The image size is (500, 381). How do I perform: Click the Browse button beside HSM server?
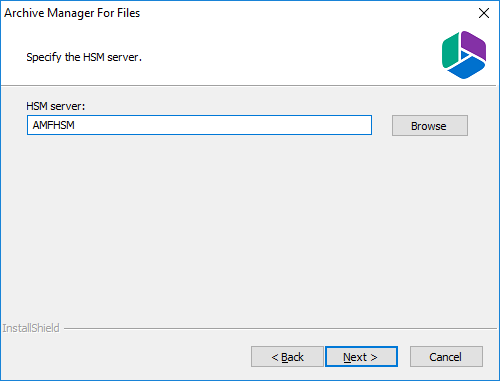coord(430,126)
